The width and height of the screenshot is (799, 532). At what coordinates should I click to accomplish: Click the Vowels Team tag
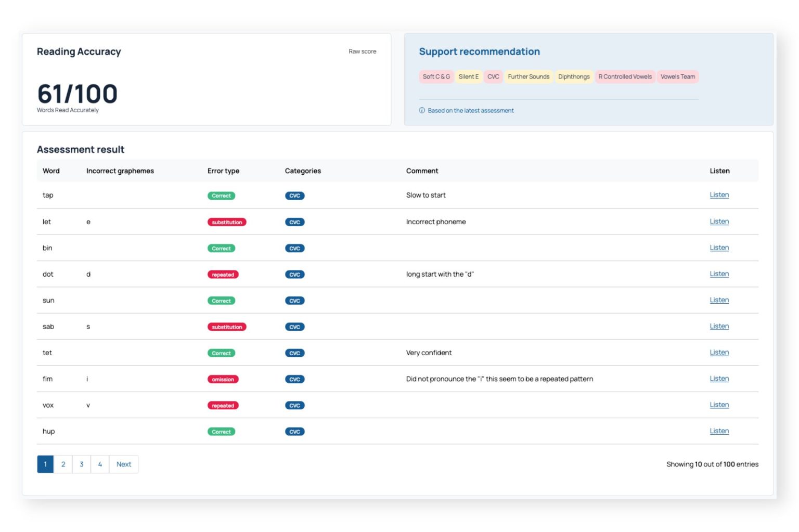(x=677, y=77)
